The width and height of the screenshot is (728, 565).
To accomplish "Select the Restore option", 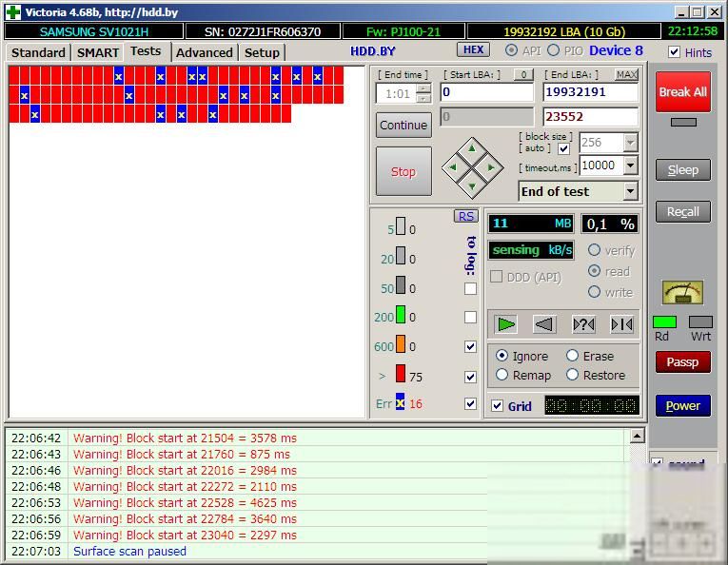I will point(573,375).
